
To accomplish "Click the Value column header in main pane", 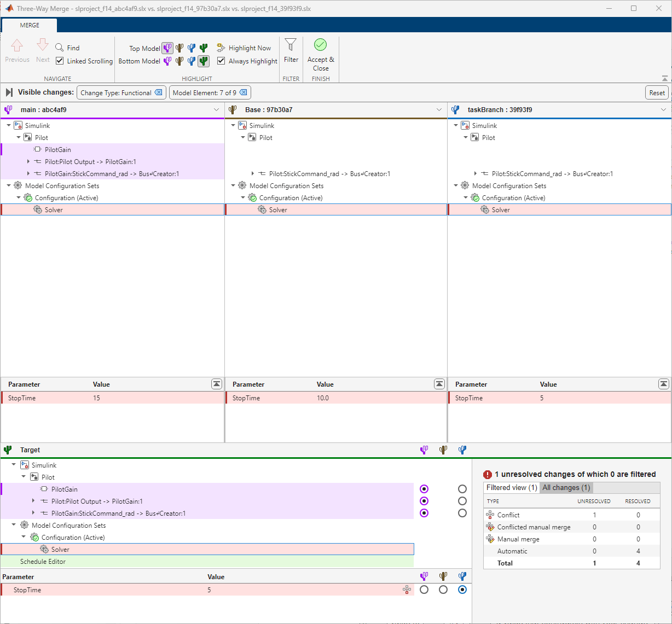I will [x=101, y=384].
